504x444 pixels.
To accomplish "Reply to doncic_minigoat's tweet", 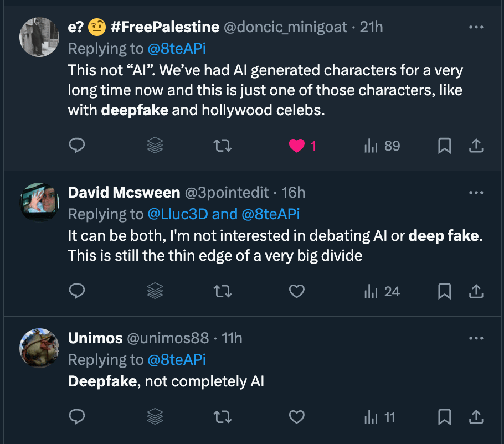I will pyautogui.click(x=77, y=146).
